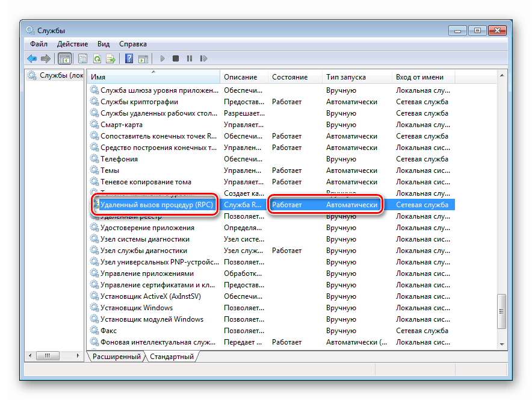Select the Смарт-карта service
Image resolution: width=532 pixels, height=400 pixels.
(x=272, y=124)
